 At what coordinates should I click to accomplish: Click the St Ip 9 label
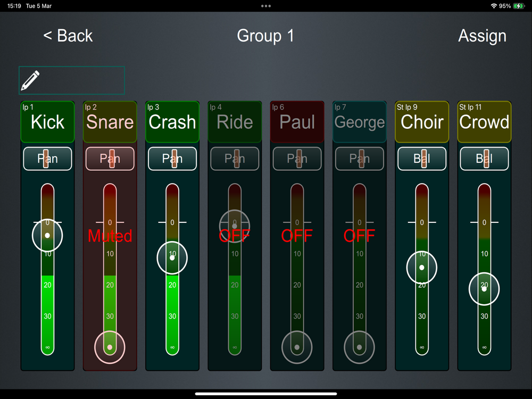(x=407, y=107)
